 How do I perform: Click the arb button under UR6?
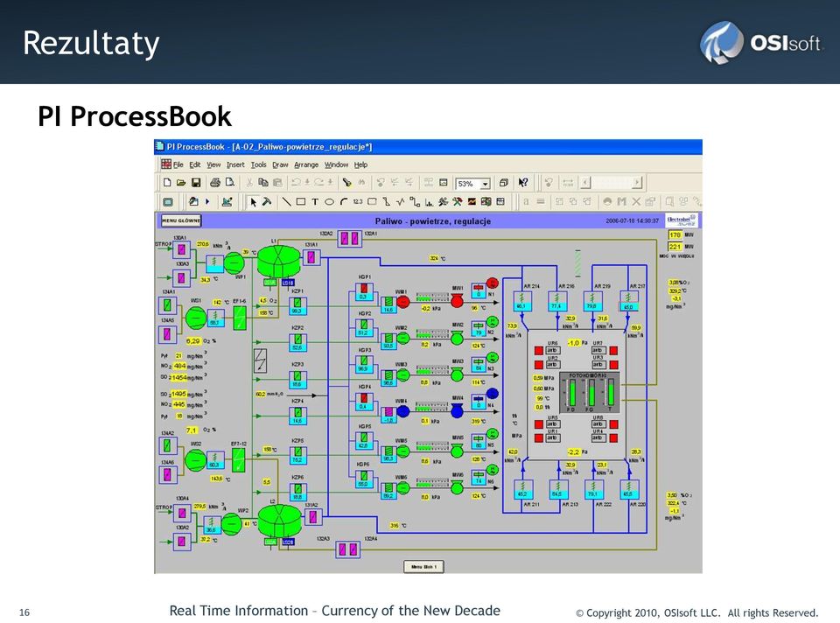click(552, 351)
